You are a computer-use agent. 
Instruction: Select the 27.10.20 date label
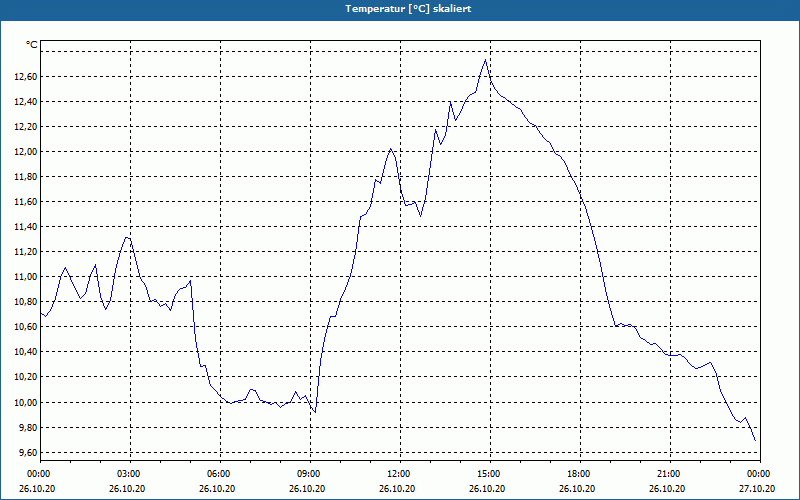click(757, 488)
